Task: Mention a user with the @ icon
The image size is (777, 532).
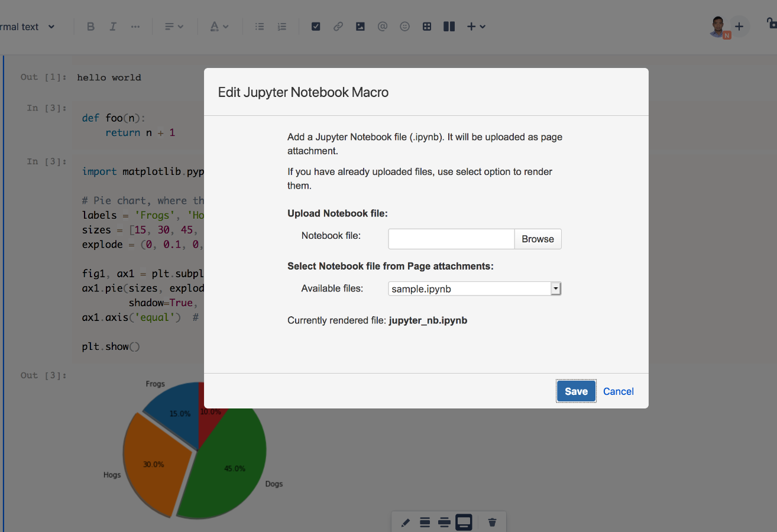Action: 382,26
